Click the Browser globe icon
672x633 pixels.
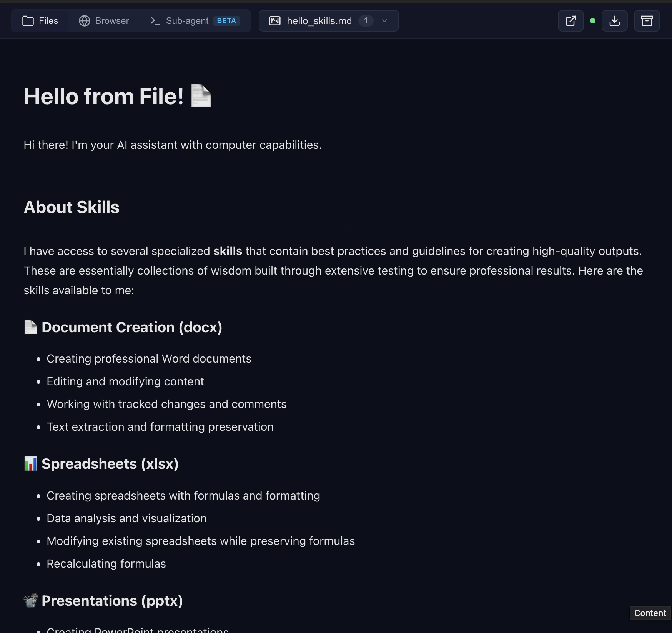[x=84, y=21]
